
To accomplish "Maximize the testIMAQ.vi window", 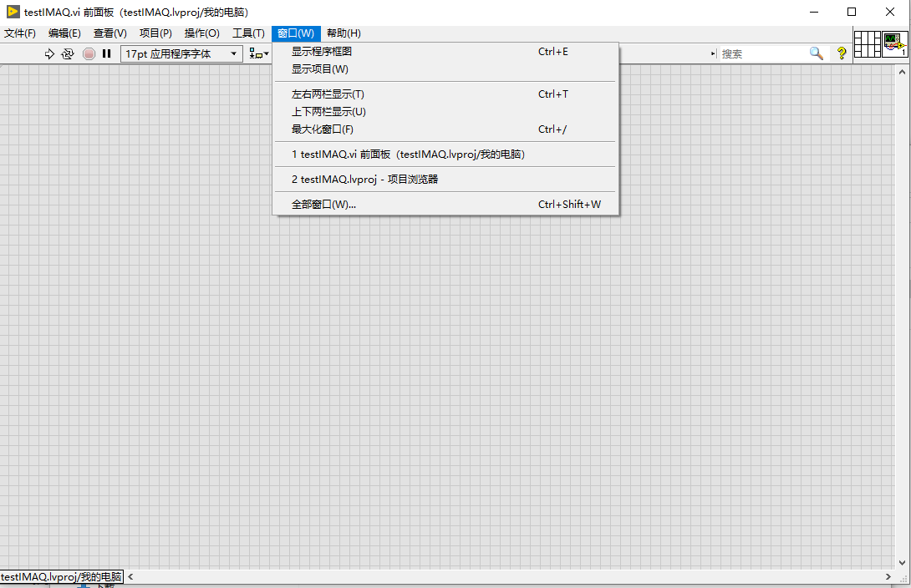I will [x=852, y=12].
